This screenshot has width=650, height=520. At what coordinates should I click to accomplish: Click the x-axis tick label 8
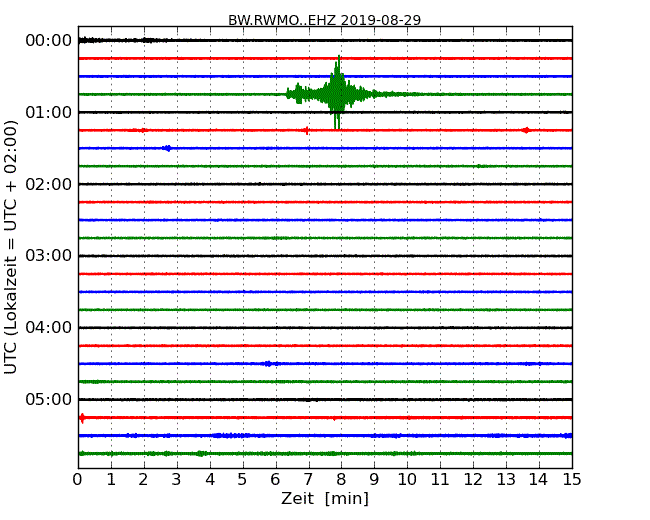click(x=341, y=480)
